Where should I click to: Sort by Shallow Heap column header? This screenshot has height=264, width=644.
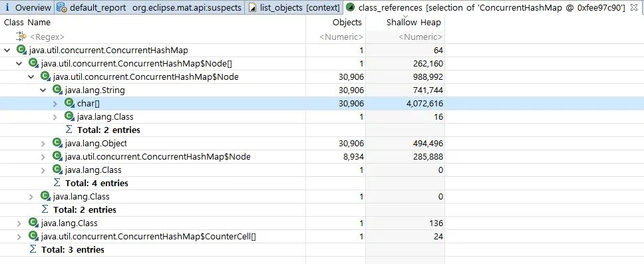click(x=414, y=23)
